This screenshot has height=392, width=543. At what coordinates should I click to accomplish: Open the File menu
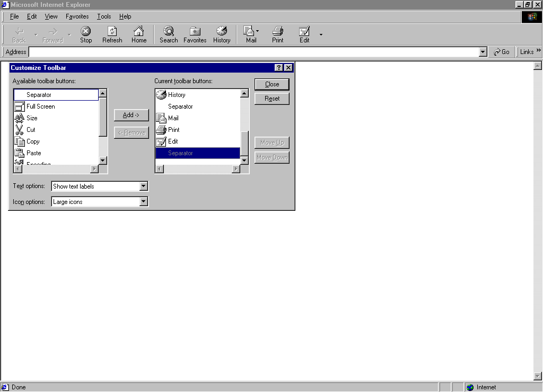[14, 16]
